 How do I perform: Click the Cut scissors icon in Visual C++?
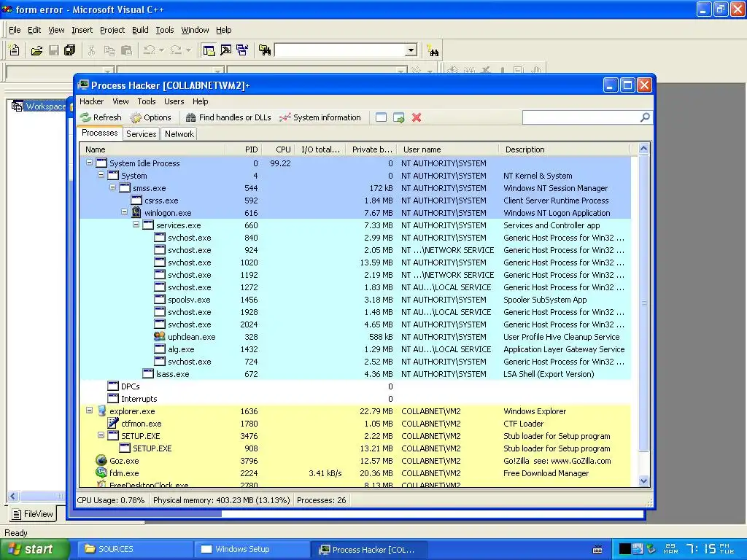(x=91, y=50)
